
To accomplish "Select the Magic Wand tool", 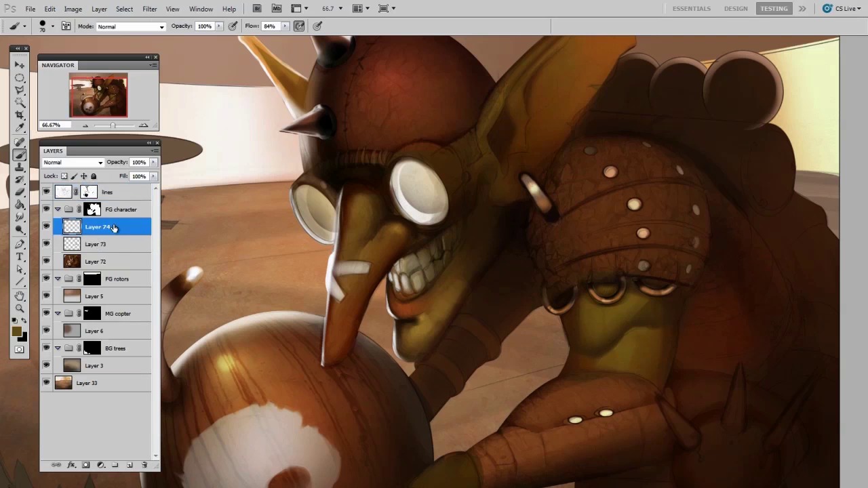I will (20, 102).
